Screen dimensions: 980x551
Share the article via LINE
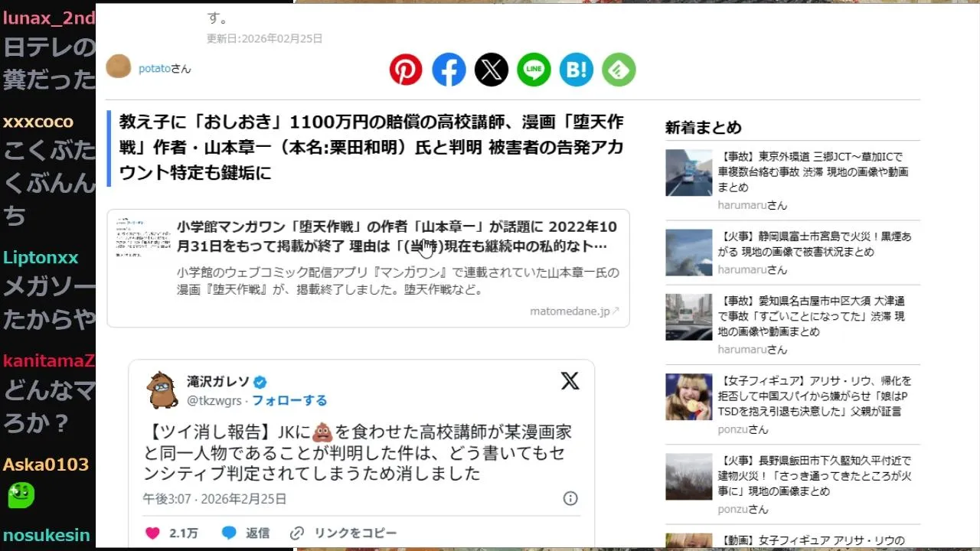click(x=534, y=70)
